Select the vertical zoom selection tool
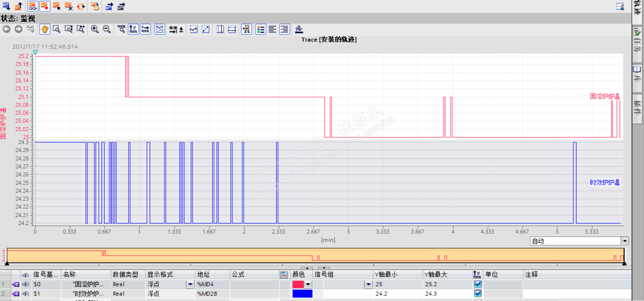Image resolution: width=644 pixels, height=301 pixels. click(69, 29)
